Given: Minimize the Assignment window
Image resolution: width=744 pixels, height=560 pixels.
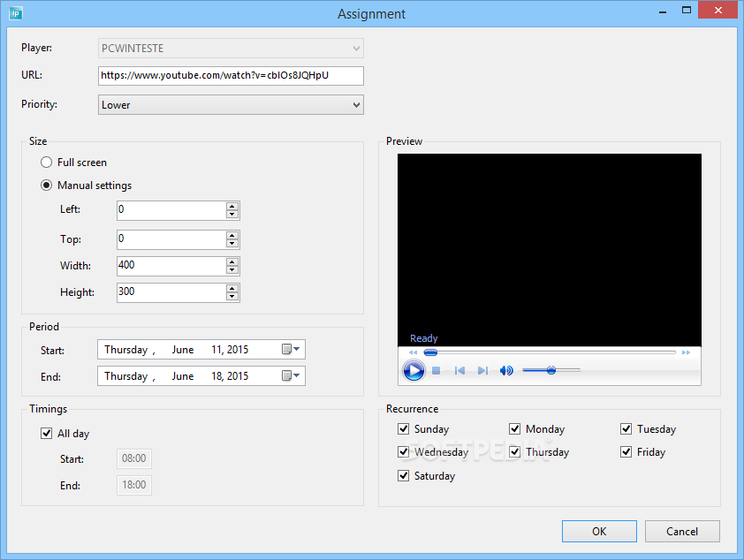Looking at the screenshot, I should 663,11.
